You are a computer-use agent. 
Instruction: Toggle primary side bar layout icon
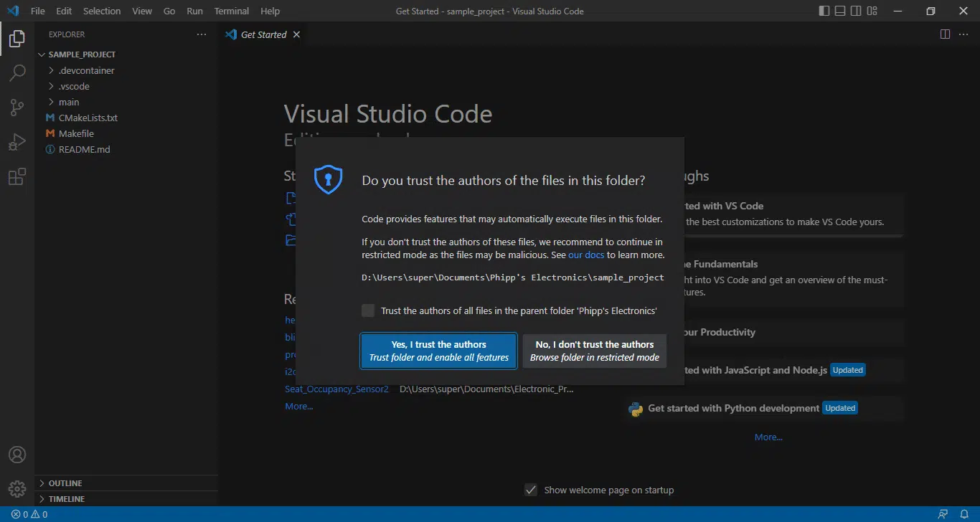pyautogui.click(x=824, y=11)
